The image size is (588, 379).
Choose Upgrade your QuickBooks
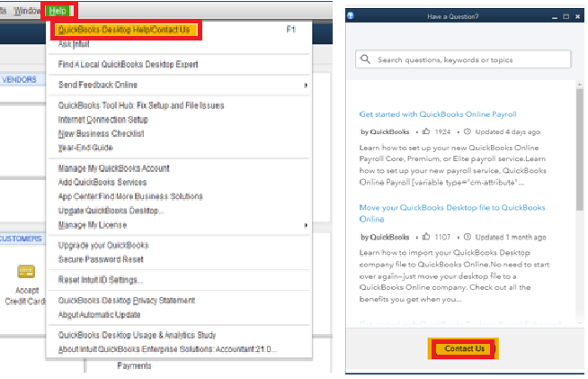coord(103,245)
